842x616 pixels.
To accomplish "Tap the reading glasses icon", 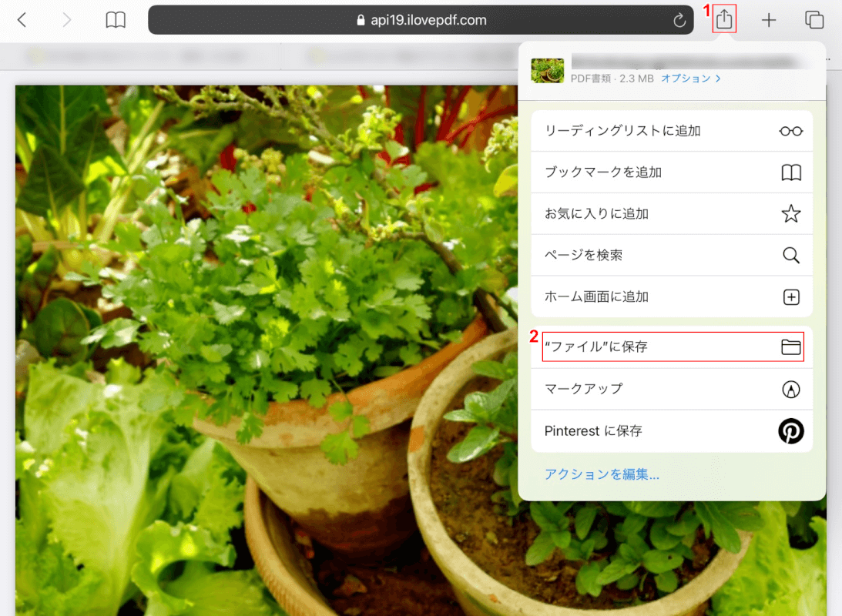I will pyautogui.click(x=790, y=132).
